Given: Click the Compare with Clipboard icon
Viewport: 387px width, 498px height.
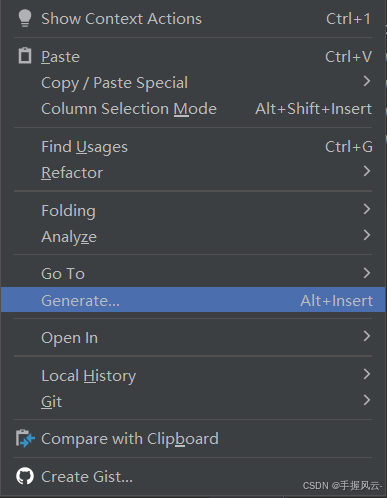Looking at the screenshot, I should 25,438.
